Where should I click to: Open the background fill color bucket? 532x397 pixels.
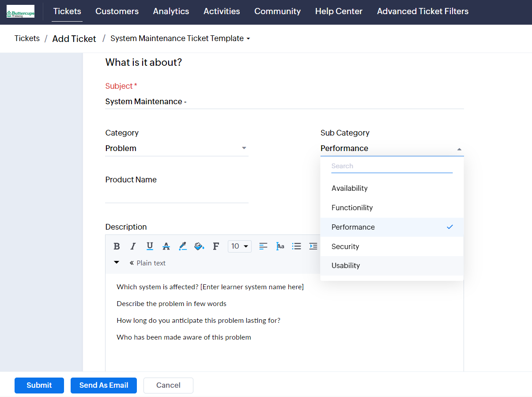(x=199, y=246)
